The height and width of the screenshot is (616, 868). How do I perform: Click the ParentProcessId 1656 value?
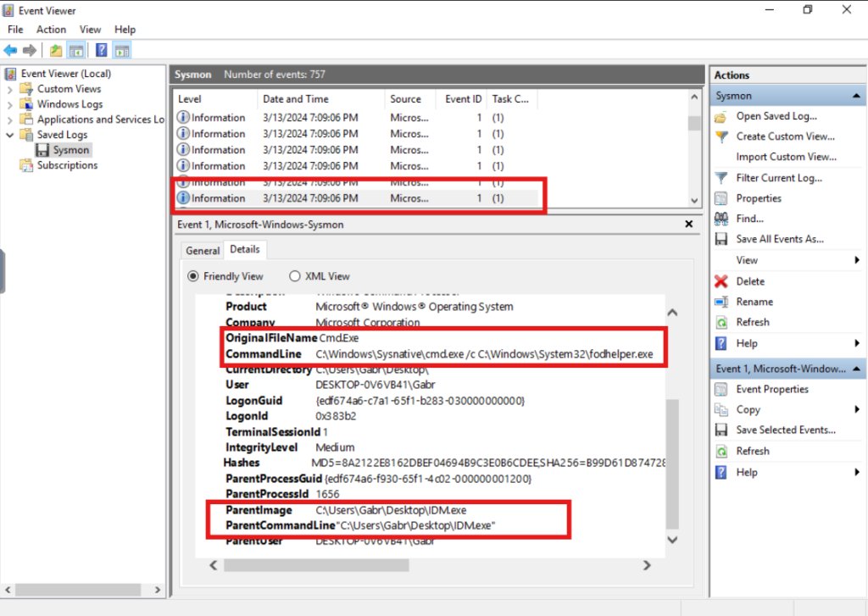coord(328,494)
